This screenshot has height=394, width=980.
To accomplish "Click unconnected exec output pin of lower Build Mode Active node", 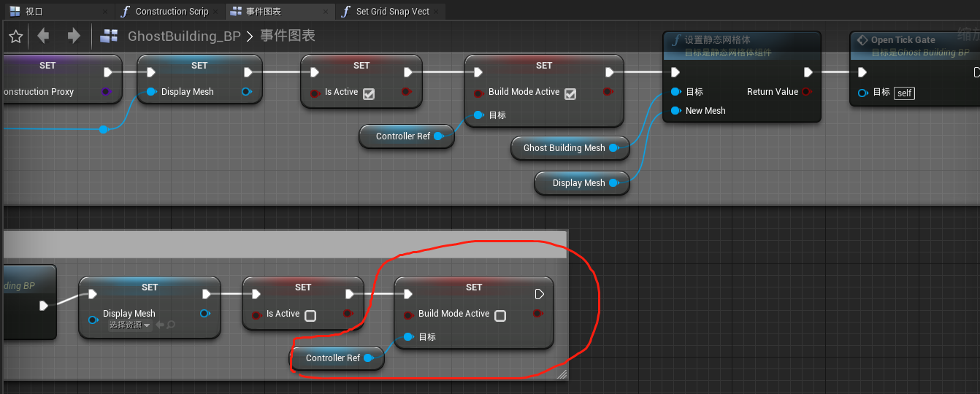I will click(x=540, y=294).
